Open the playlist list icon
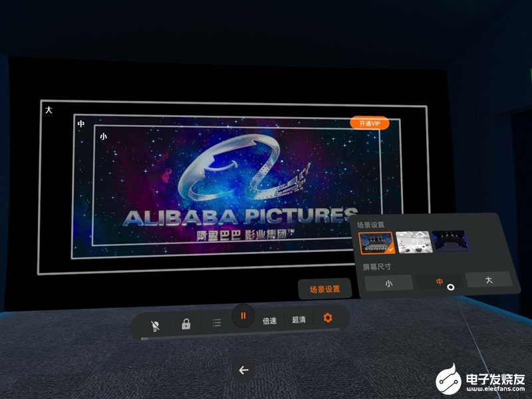 [217, 323]
